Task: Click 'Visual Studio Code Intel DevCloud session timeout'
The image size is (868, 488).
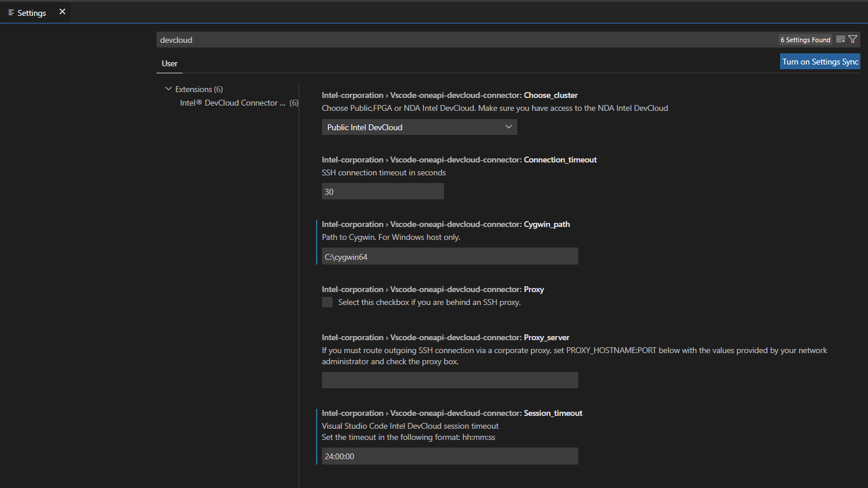Action: (x=410, y=426)
